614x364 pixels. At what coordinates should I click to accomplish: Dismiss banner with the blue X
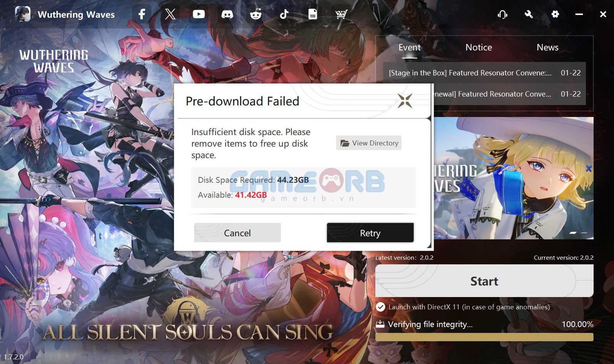click(x=589, y=169)
